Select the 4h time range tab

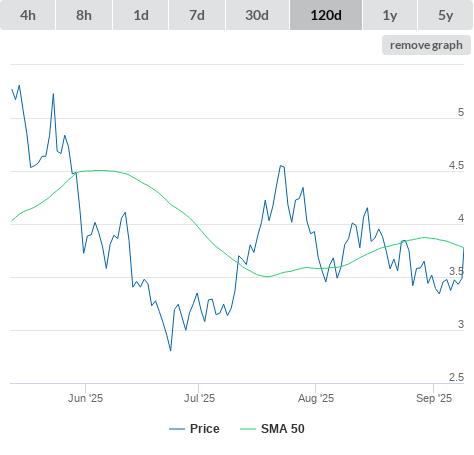28,15
